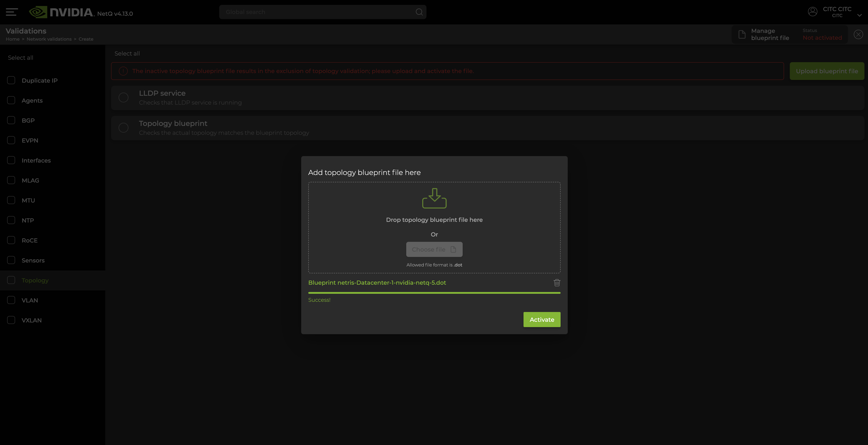
Task: Check the BGP checkbox
Action: click(x=11, y=120)
